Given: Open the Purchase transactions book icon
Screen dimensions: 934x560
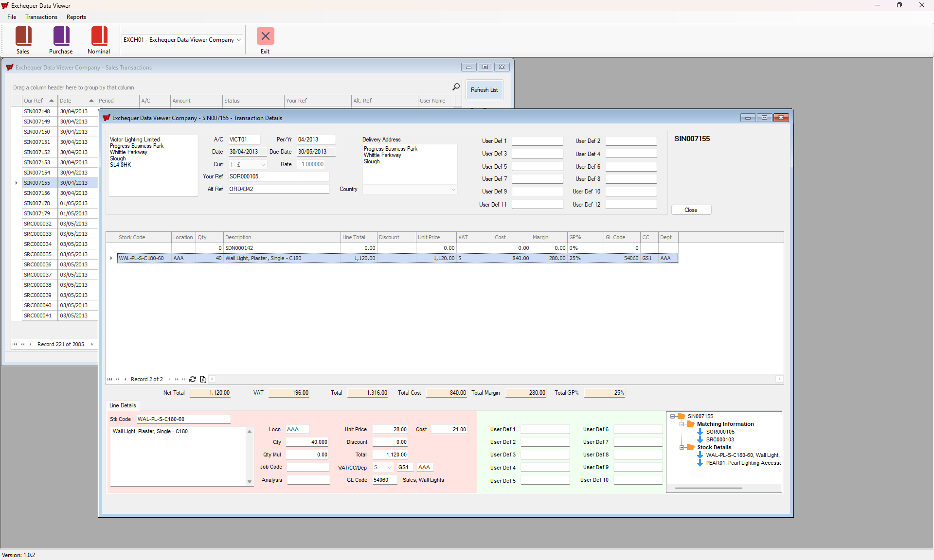Looking at the screenshot, I should coord(61,36).
